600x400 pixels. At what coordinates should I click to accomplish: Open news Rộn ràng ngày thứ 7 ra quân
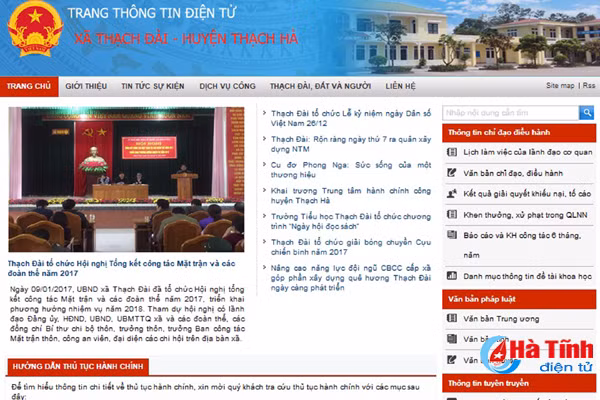coord(351,144)
